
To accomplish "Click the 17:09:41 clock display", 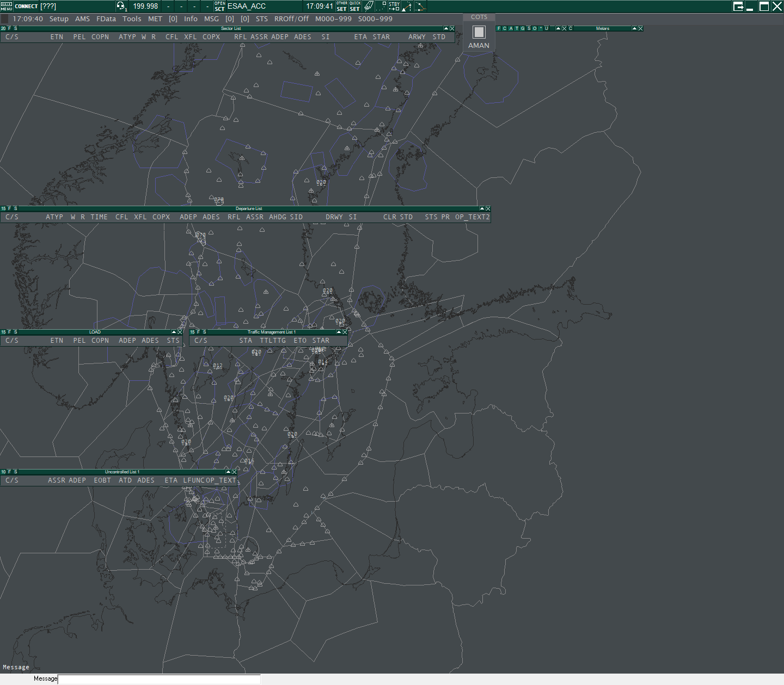I will pos(320,7).
